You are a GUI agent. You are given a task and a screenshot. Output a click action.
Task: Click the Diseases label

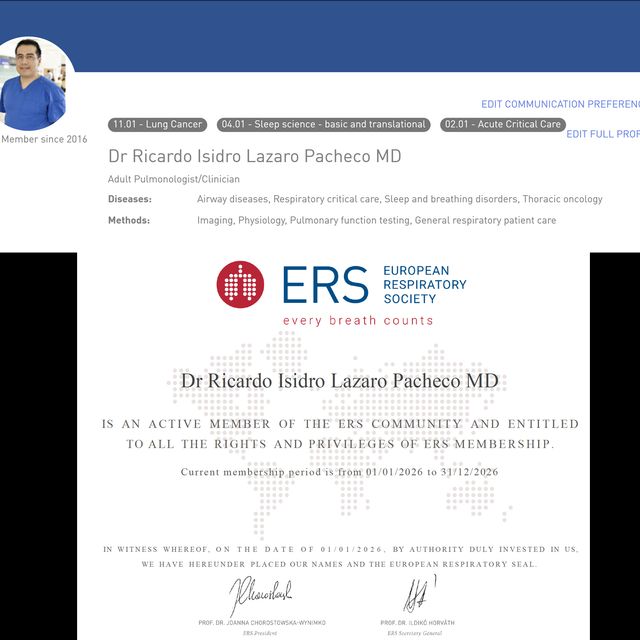130,199
